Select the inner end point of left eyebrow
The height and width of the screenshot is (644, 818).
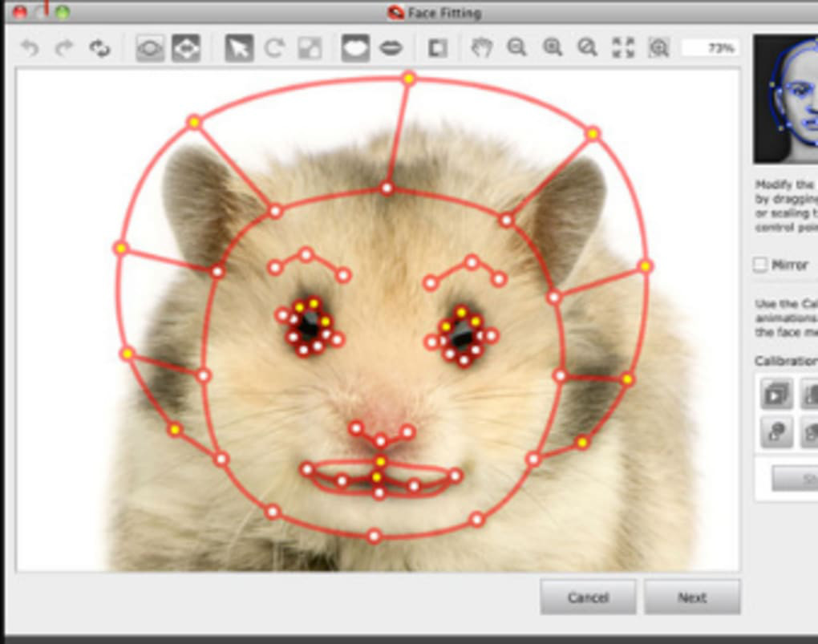pos(343,275)
